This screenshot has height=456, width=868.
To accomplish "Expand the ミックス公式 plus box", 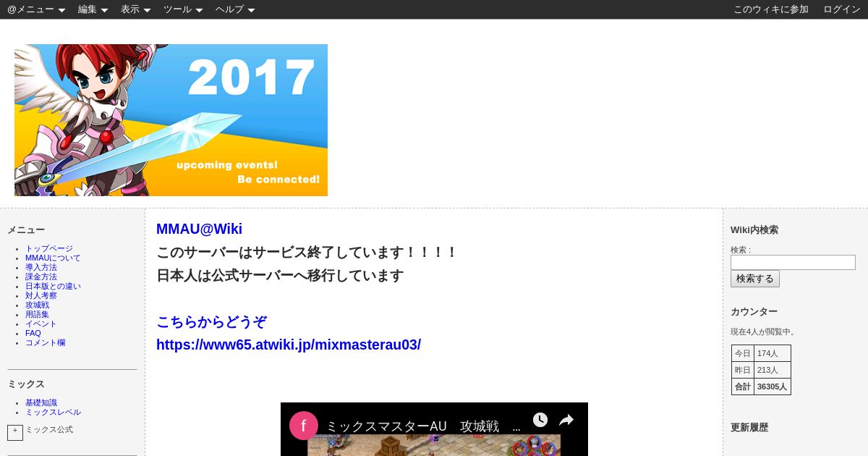I will click(15, 432).
